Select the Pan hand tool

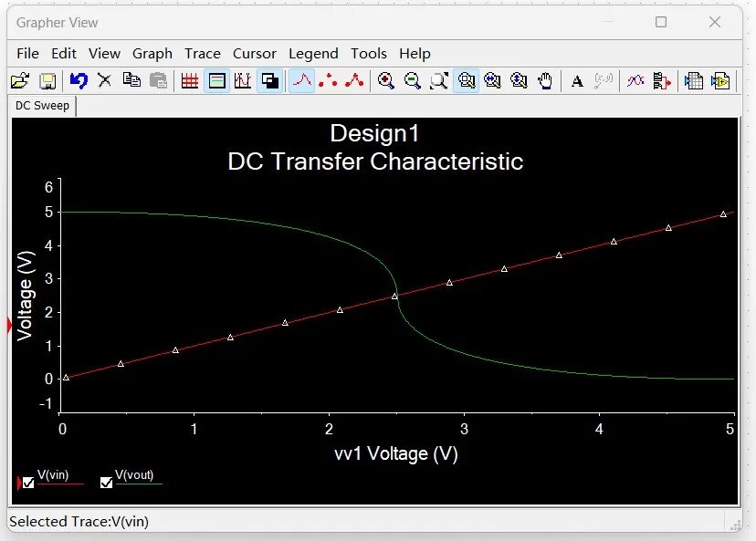coord(545,81)
